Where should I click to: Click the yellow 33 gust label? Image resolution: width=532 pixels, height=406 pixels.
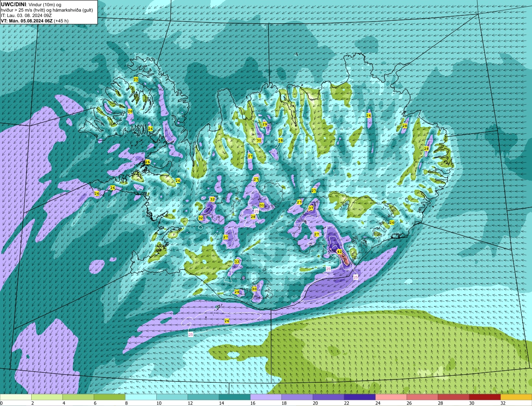[237, 262]
